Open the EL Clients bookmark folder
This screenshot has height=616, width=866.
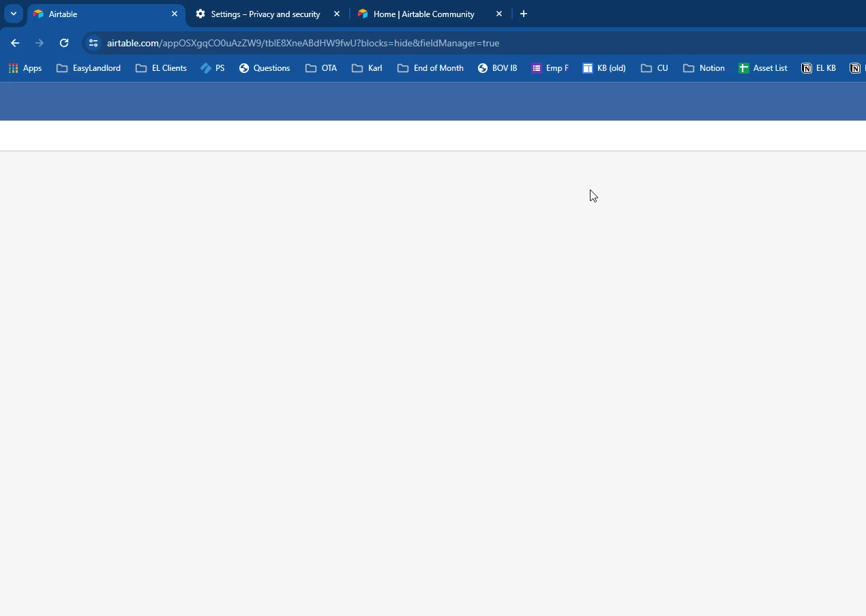coord(162,68)
